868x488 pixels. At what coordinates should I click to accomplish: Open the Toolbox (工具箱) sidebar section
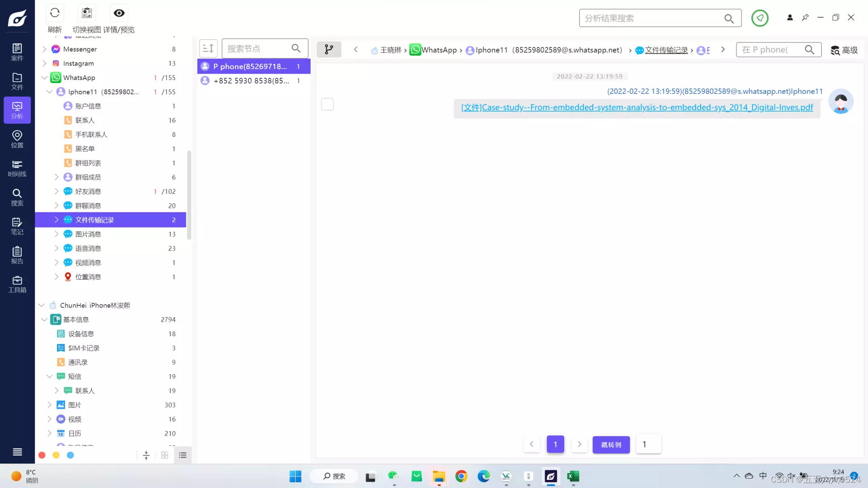click(x=17, y=284)
